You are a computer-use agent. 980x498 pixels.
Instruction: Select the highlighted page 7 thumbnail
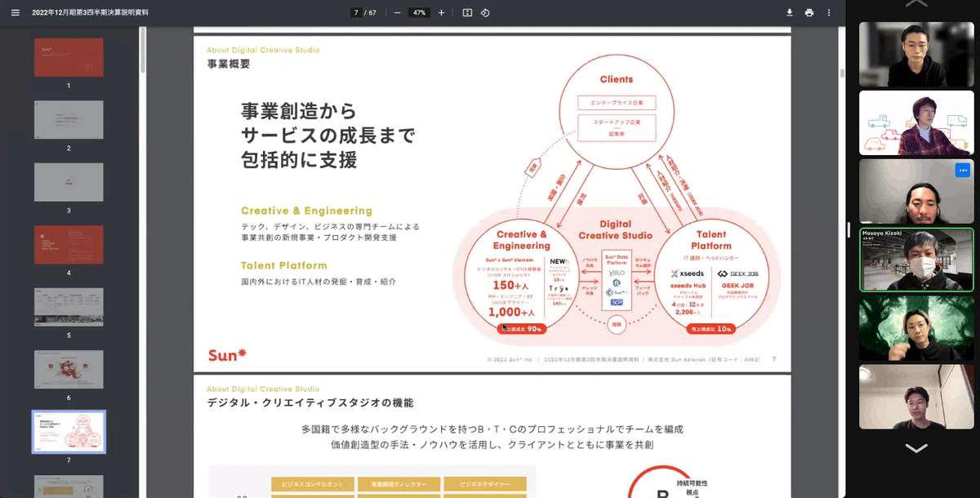(x=69, y=432)
